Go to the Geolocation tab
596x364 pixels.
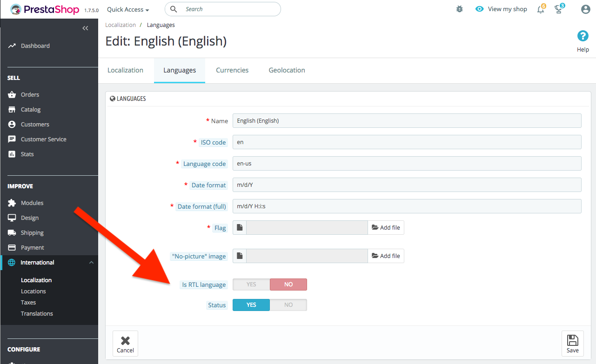[287, 70]
